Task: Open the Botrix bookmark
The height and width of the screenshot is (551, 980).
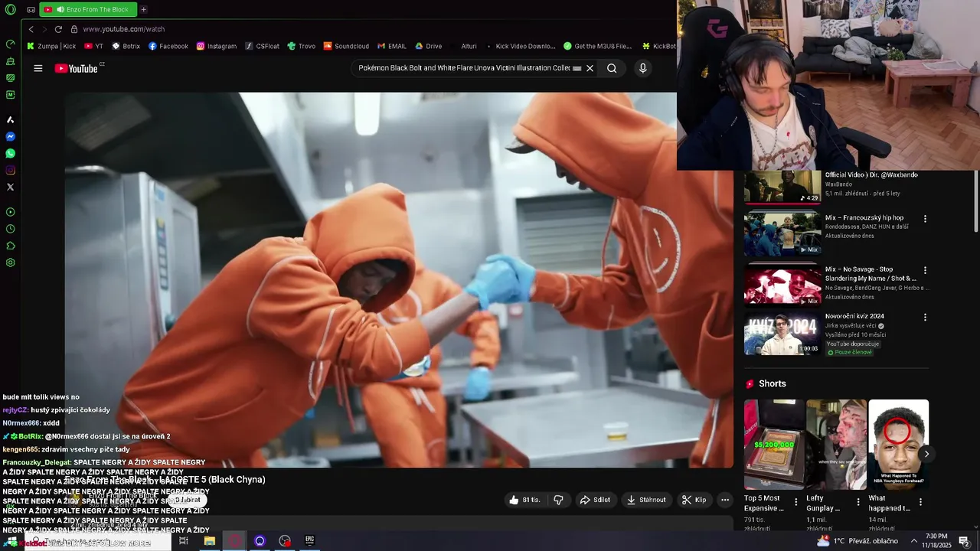Action: [x=126, y=46]
